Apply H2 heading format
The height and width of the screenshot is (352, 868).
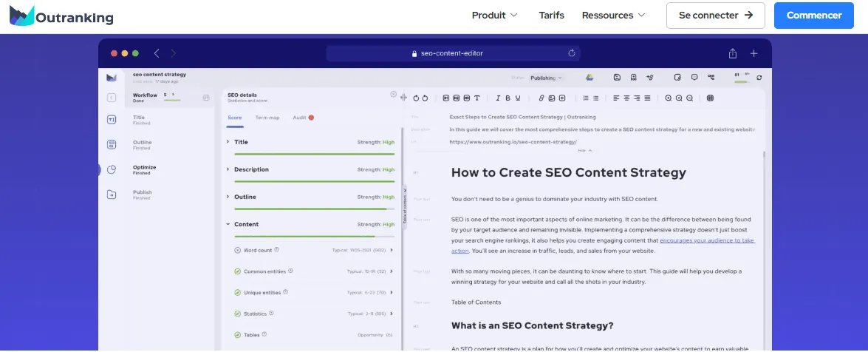(456, 98)
